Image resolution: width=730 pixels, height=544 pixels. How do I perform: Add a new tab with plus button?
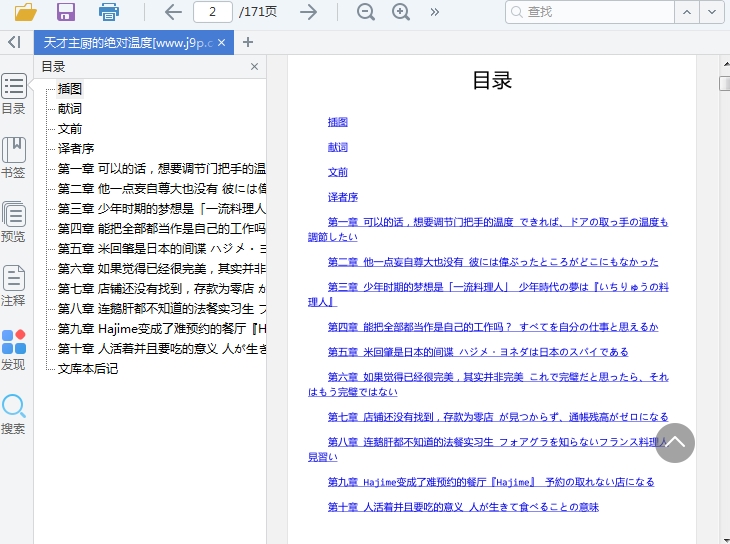[x=248, y=42]
